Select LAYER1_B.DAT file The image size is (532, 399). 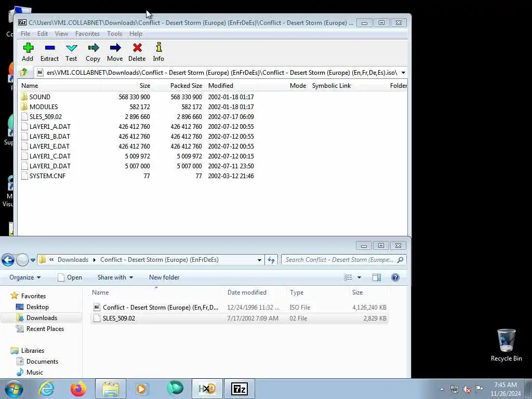coord(49,137)
